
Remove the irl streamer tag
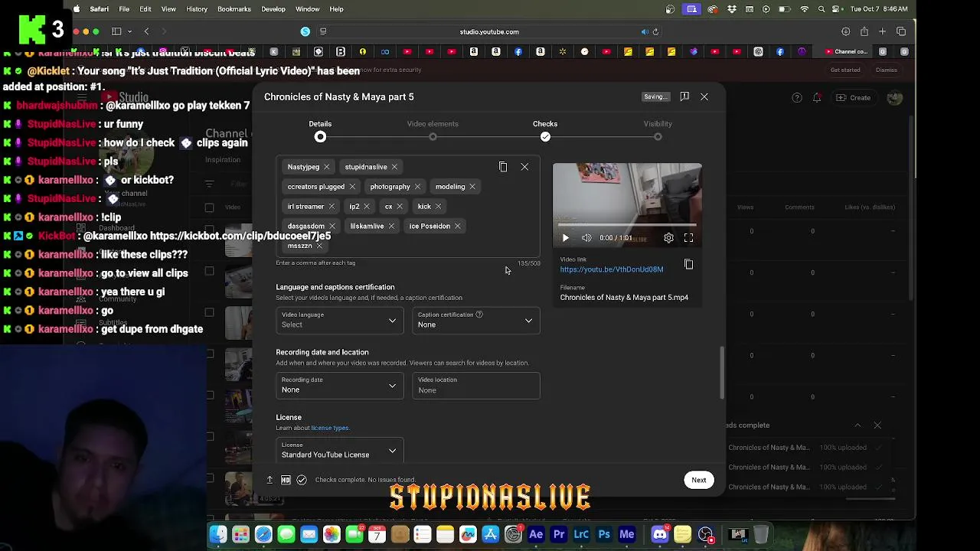coord(332,207)
